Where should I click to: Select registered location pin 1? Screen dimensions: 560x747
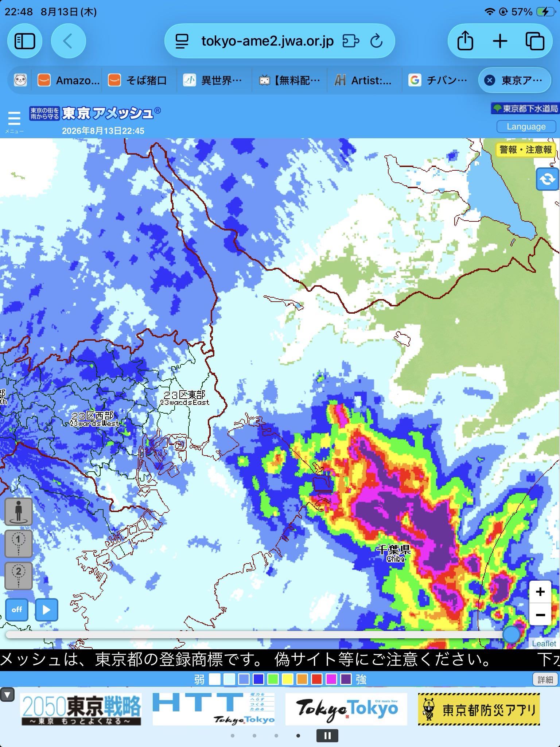click(x=18, y=543)
